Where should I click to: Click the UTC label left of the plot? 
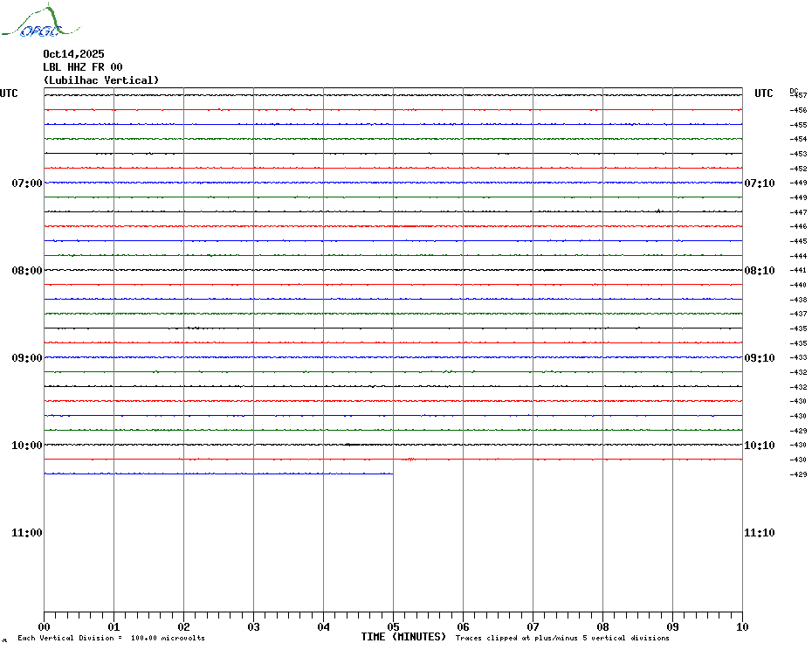click(9, 93)
